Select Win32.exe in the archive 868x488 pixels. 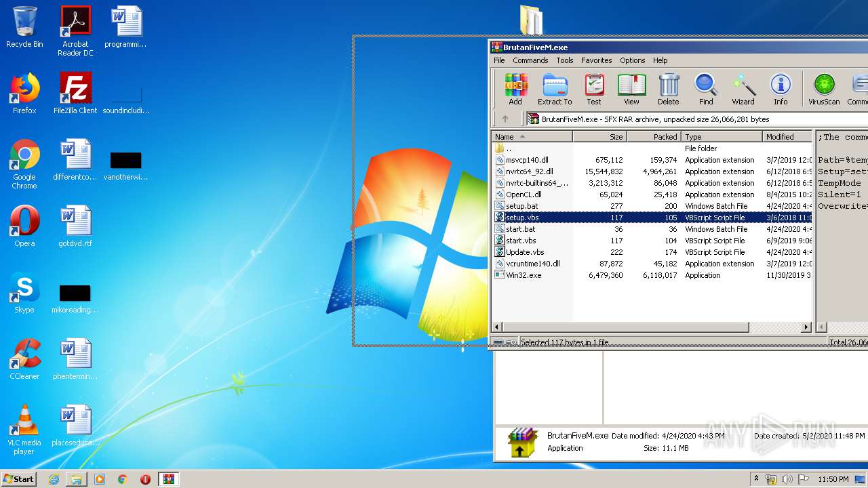point(652,275)
